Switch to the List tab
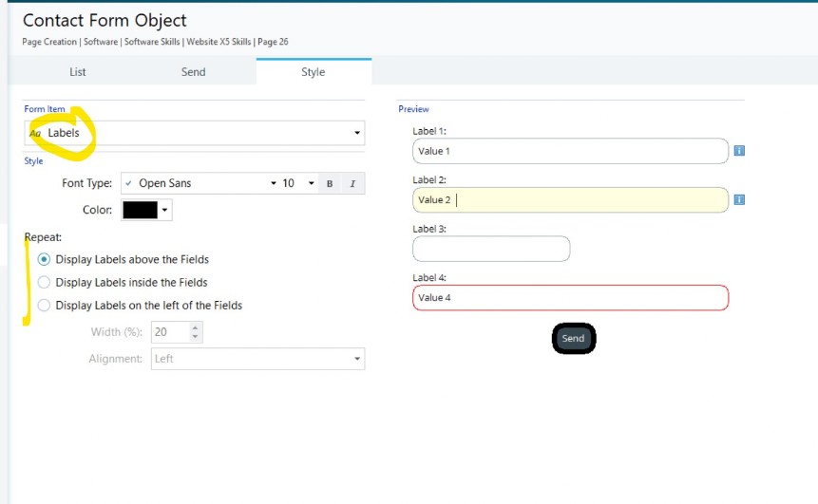818x504 pixels. click(77, 72)
